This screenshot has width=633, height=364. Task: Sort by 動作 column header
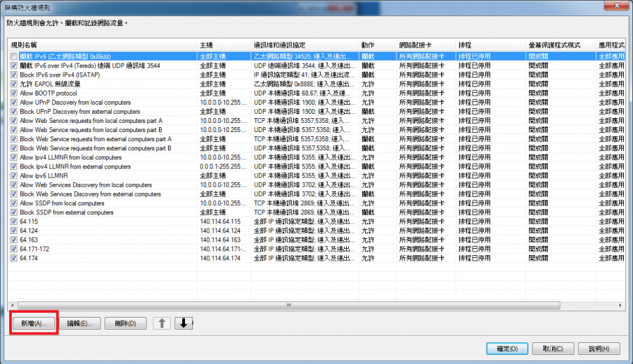[x=376, y=44]
